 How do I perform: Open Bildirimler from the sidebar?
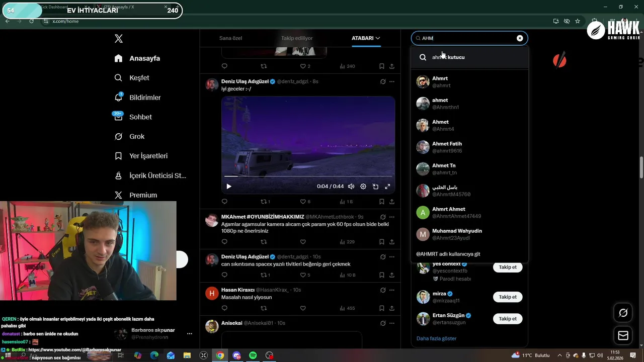pos(137,98)
